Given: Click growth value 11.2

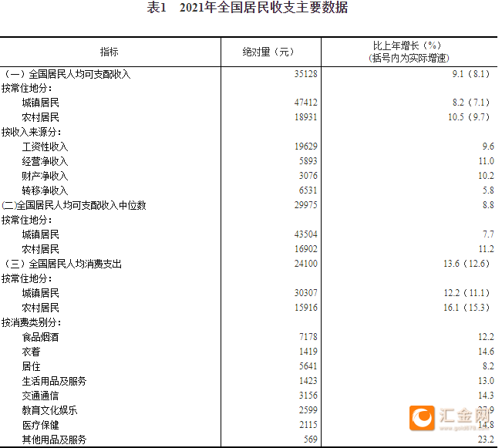Looking at the screenshot, I should pyautogui.click(x=487, y=249).
